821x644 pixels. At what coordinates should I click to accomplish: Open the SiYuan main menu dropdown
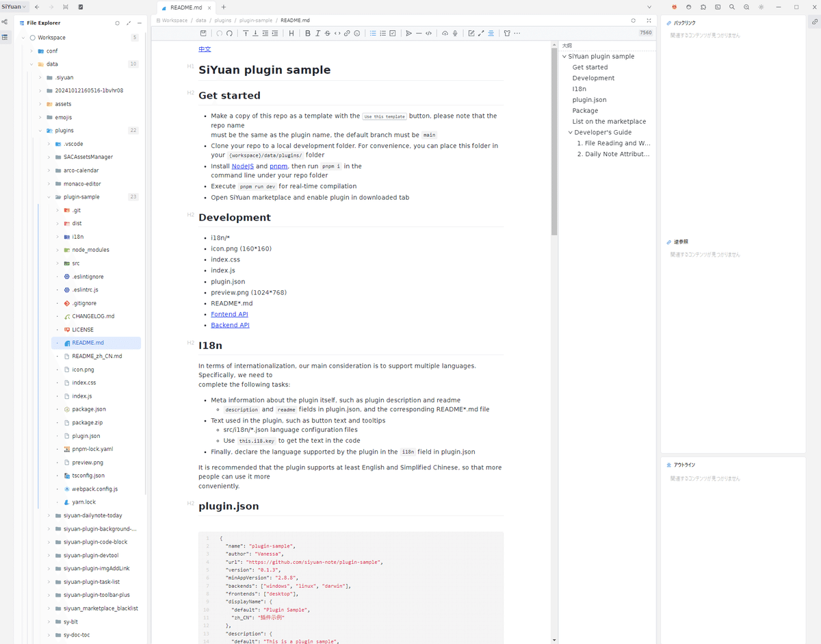click(x=14, y=7)
